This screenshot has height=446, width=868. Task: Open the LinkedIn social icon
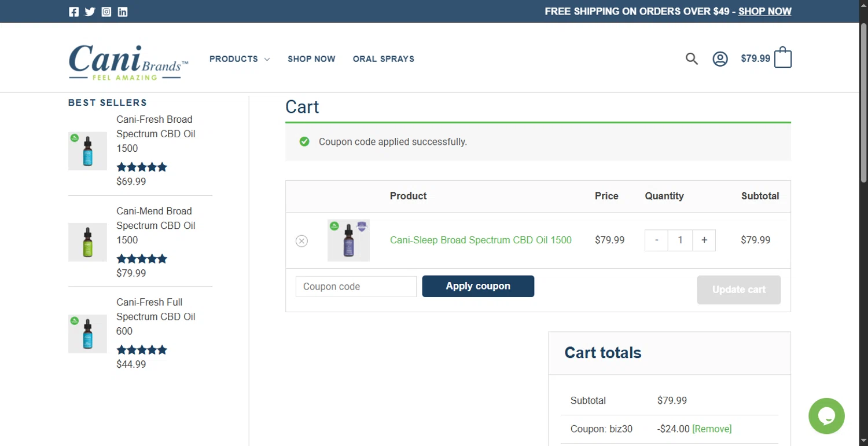(123, 12)
